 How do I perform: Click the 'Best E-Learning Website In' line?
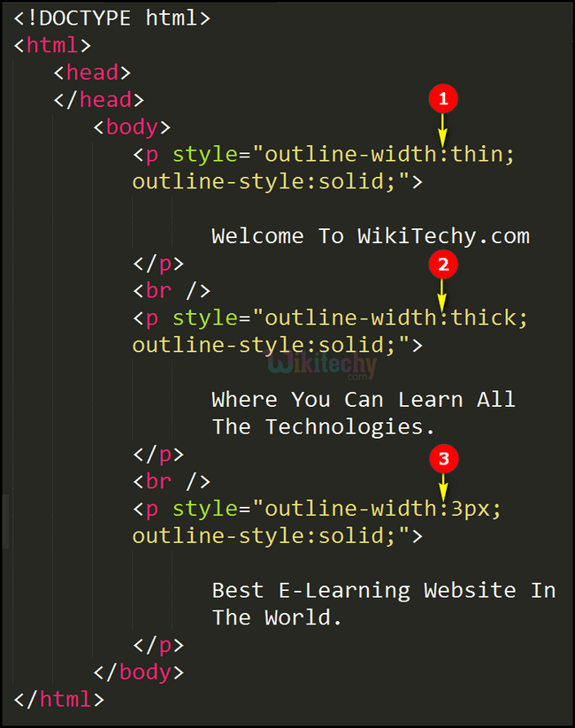click(383, 590)
